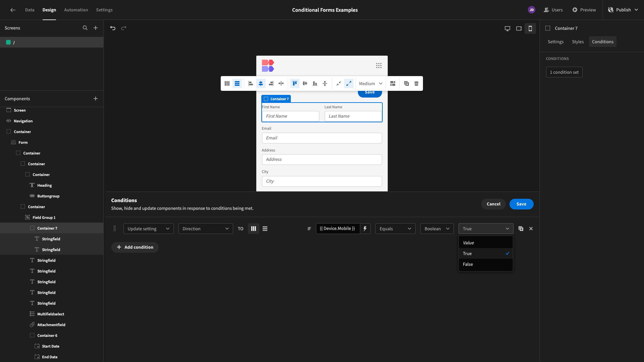Set direction value to rows
Viewport: 644px width, 362px height.
(x=265, y=229)
